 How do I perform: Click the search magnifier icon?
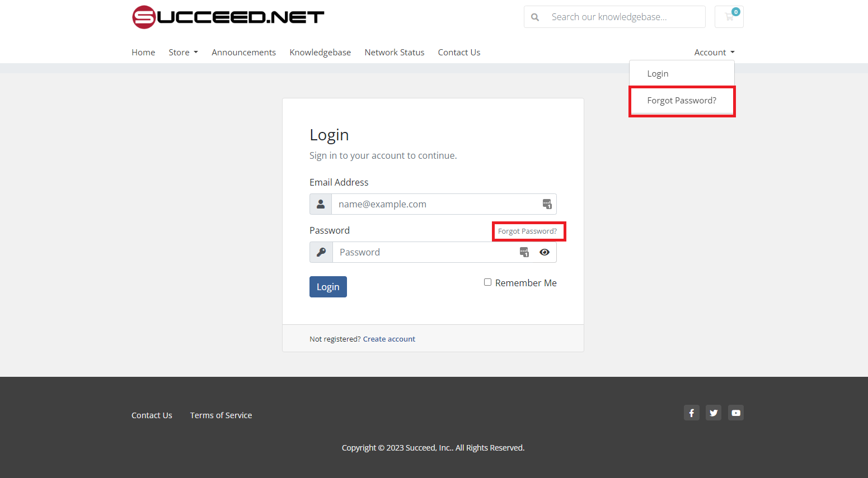535,17
